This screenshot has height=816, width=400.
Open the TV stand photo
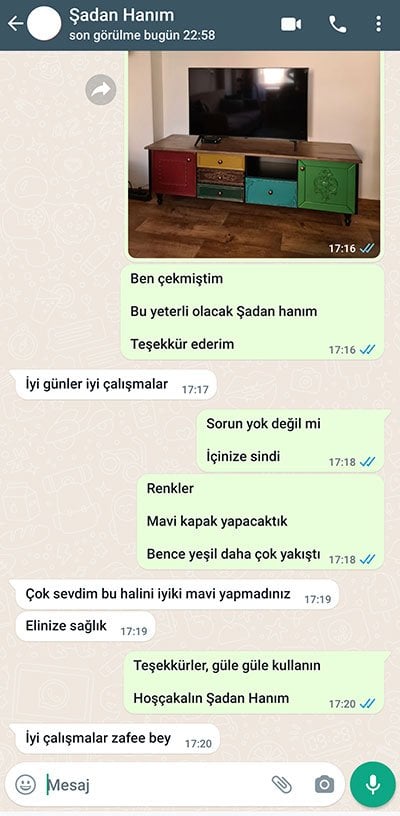254,155
